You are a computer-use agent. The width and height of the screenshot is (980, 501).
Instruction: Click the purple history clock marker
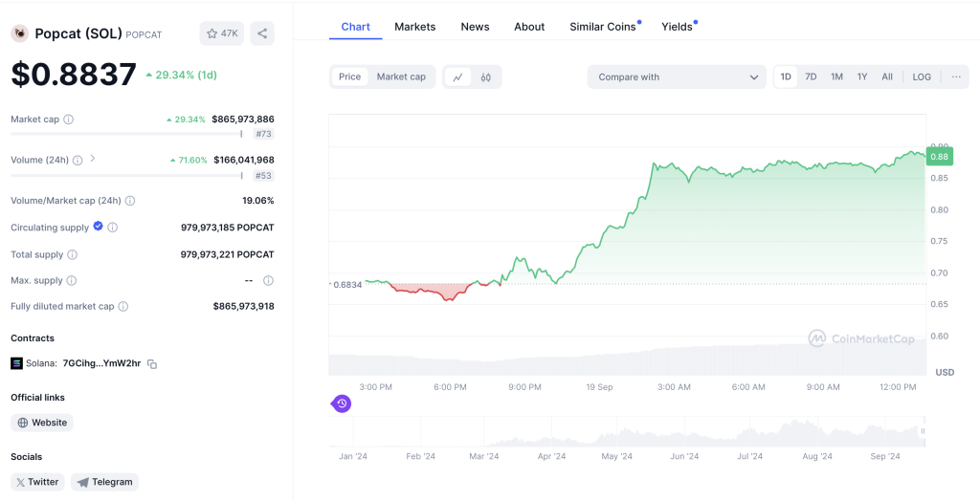(x=342, y=403)
